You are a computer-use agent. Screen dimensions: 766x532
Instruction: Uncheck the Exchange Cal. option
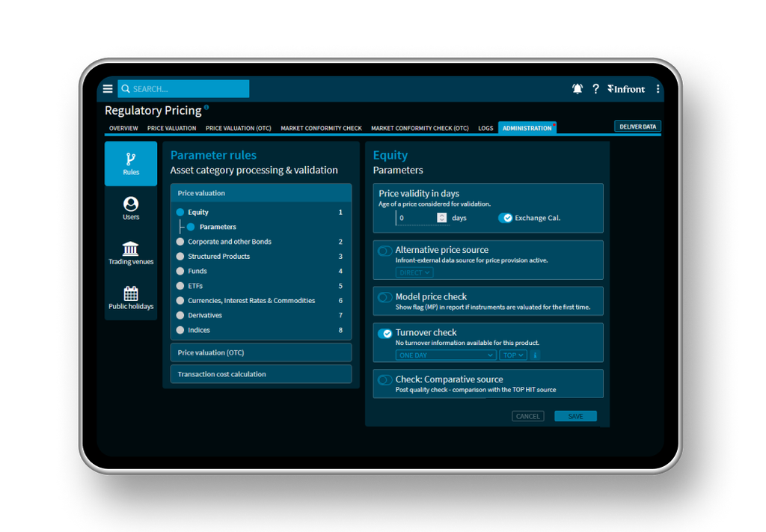tap(506, 218)
